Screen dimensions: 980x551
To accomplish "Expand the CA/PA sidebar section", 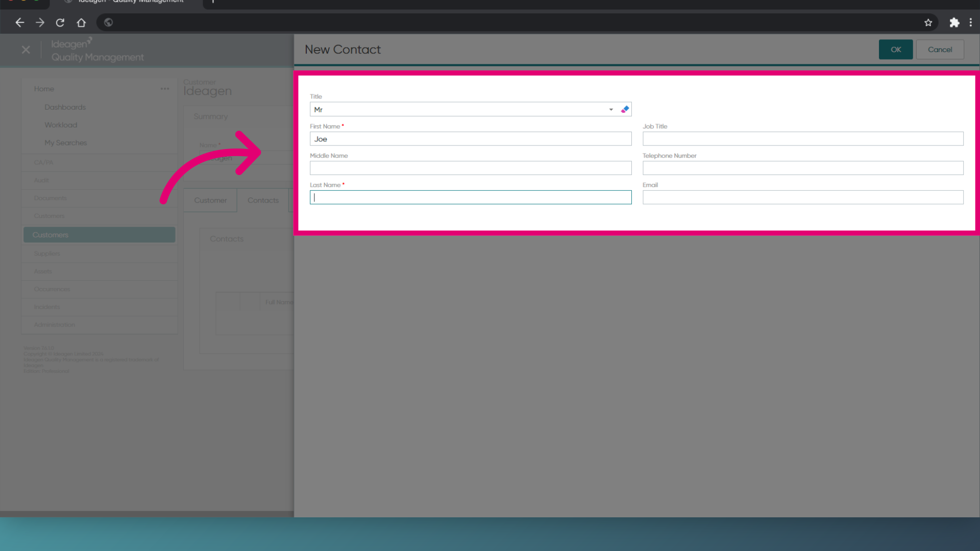I will point(100,163).
